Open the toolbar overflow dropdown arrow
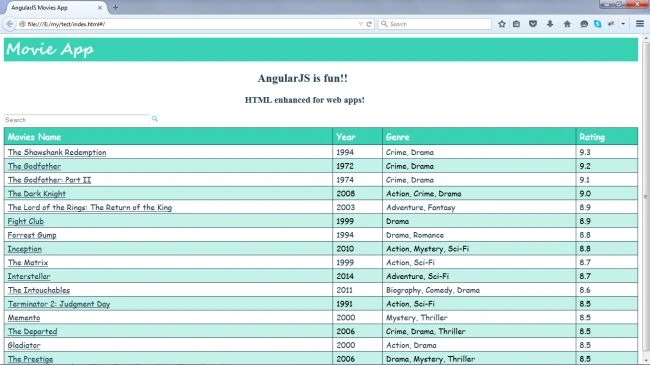Image resolution: width=650 pixels, height=365 pixels. tap(623, 24)
